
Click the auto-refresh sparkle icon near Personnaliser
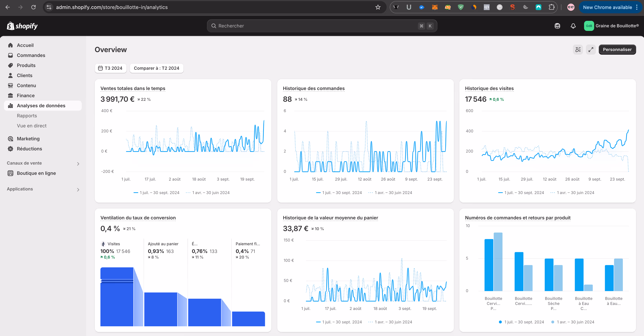tap(578, 49)
